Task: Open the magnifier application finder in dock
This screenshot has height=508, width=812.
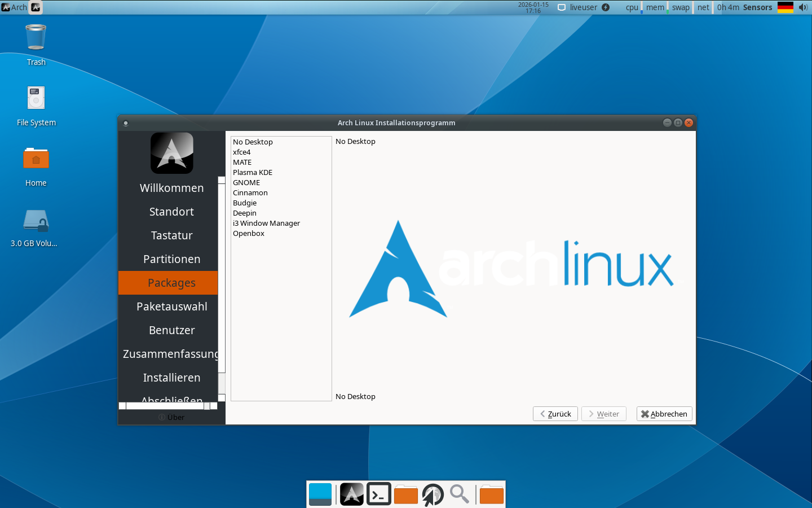Action: pos(460,494)
